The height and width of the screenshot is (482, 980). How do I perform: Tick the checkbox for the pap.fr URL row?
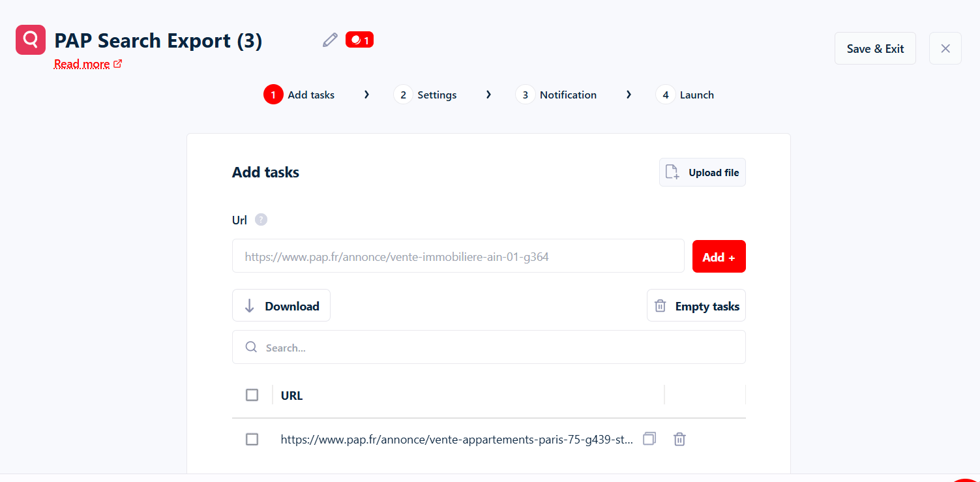[x=252, y=439]
